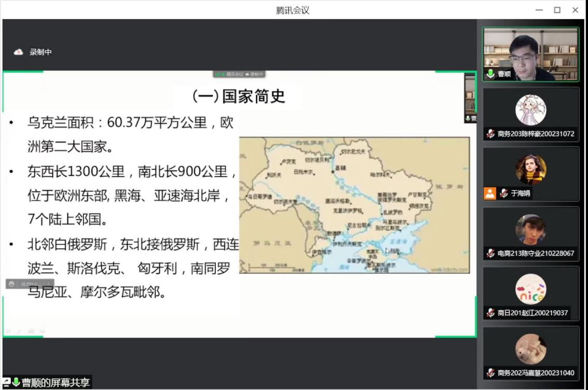Viewport: 588px width, 390px height.
Task: Select the avatar of 商务203陈梓豪200231072
Action: coord(530,109)
